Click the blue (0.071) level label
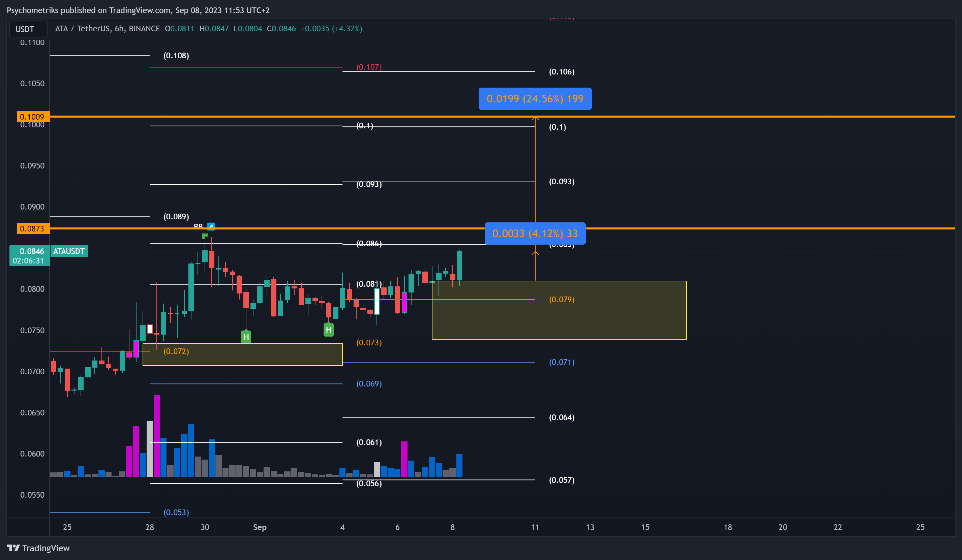This screenshot has height=560, width=962. click(x=562, y=362)
